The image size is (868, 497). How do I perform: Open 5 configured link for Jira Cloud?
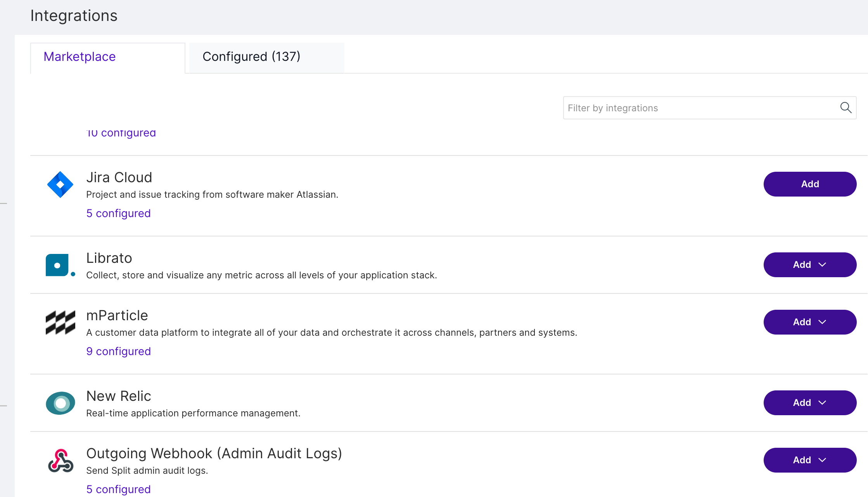pos(118,213)
